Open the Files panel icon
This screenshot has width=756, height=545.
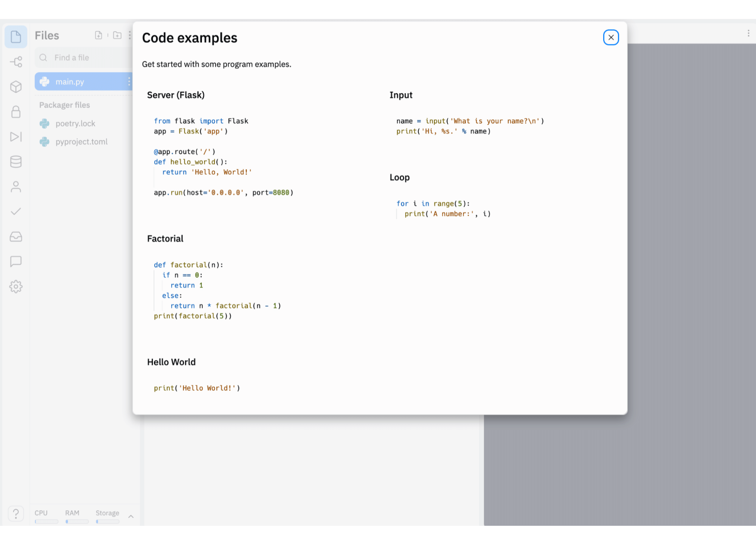tap(16, 37)
